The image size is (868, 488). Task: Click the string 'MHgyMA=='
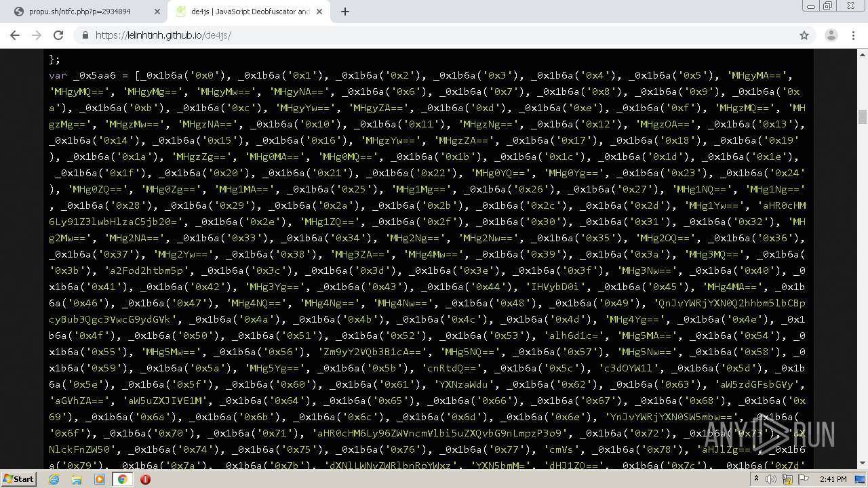758,75
